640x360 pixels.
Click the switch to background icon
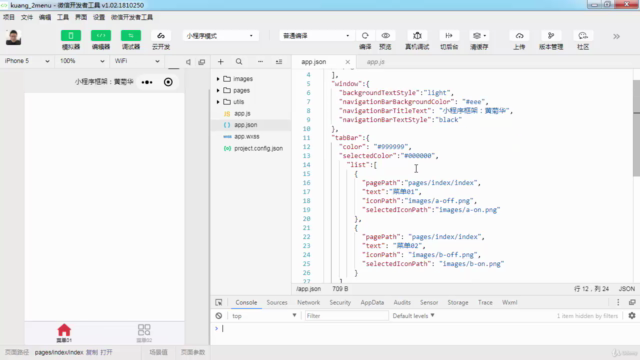click(449, 36)
